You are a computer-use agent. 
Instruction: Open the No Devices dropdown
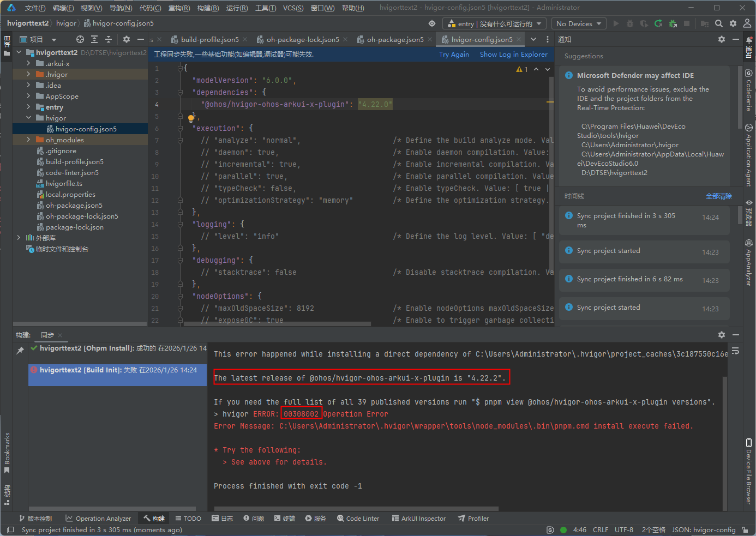(x=578, y=23)
